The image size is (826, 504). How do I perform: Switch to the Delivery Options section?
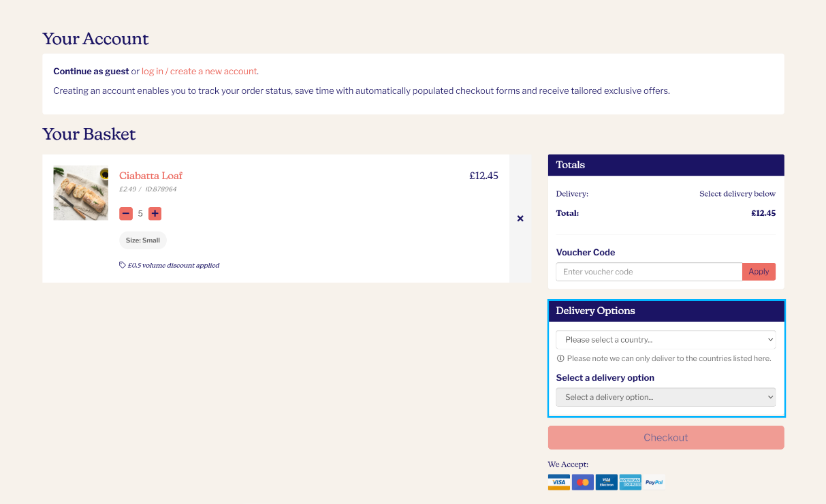click(594, 311)
